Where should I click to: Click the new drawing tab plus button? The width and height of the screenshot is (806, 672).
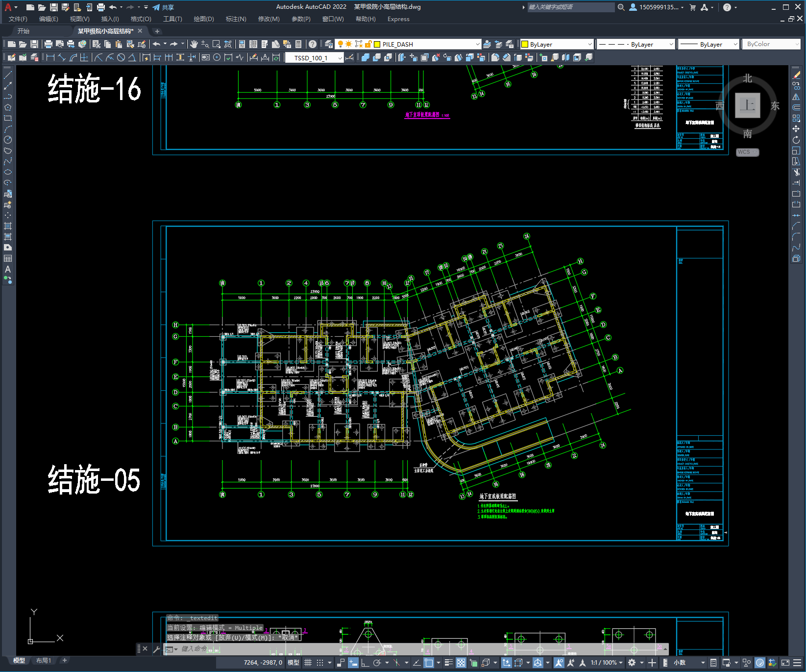[x=157, y=31]
